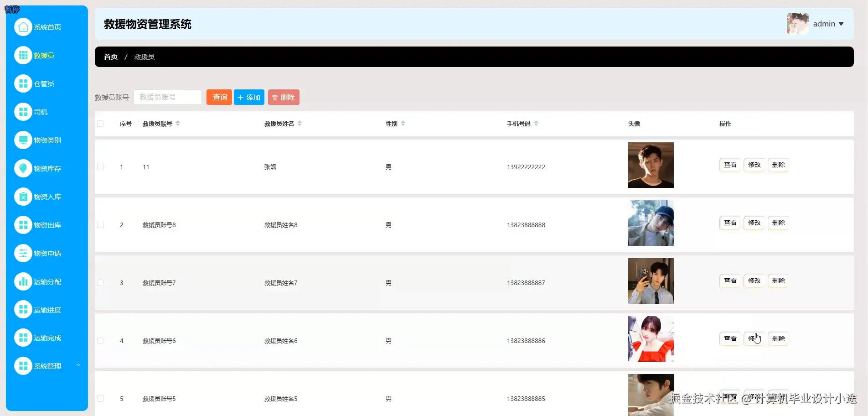Click the 运输进度 sidebar icon
The image size is (868, 416).
[x=23, y=309]
